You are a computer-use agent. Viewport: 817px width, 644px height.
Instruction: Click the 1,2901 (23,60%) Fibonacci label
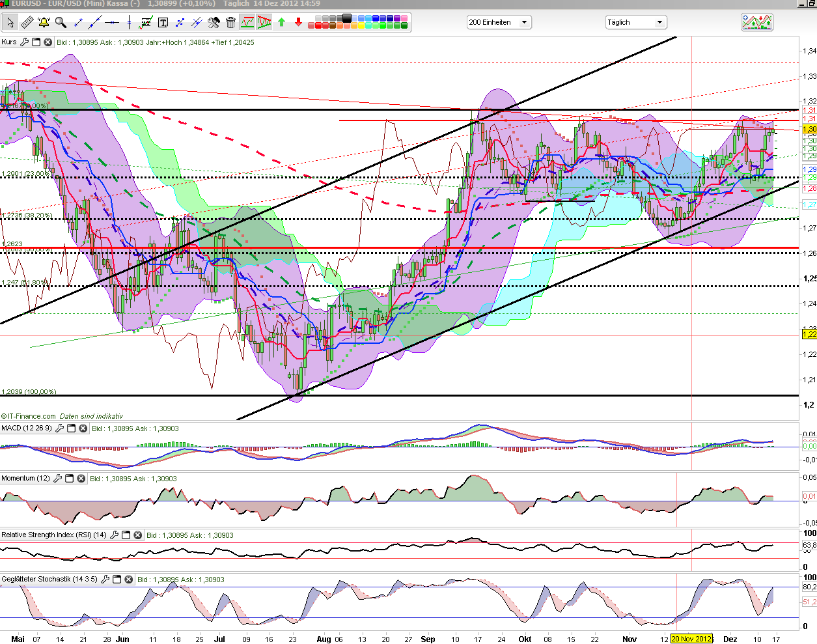pyautogui.click(x=27, y=174)
